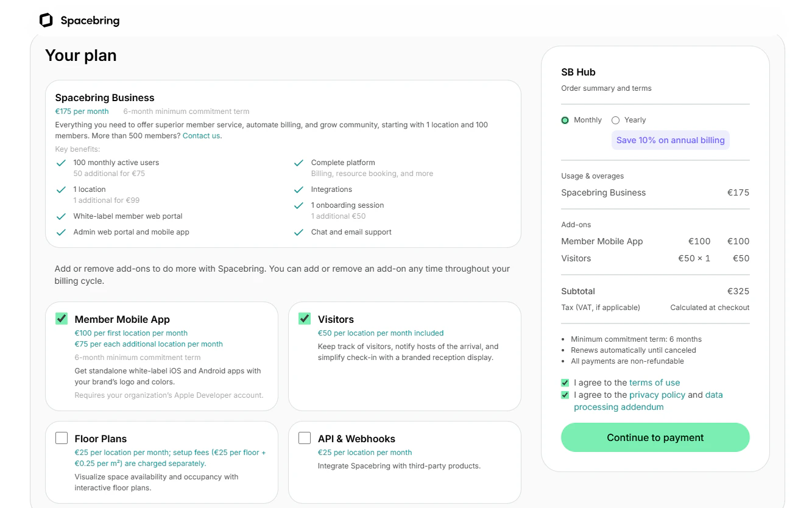Open the terms of use link
The image size is (812, 508).
(x=654, y=383)
